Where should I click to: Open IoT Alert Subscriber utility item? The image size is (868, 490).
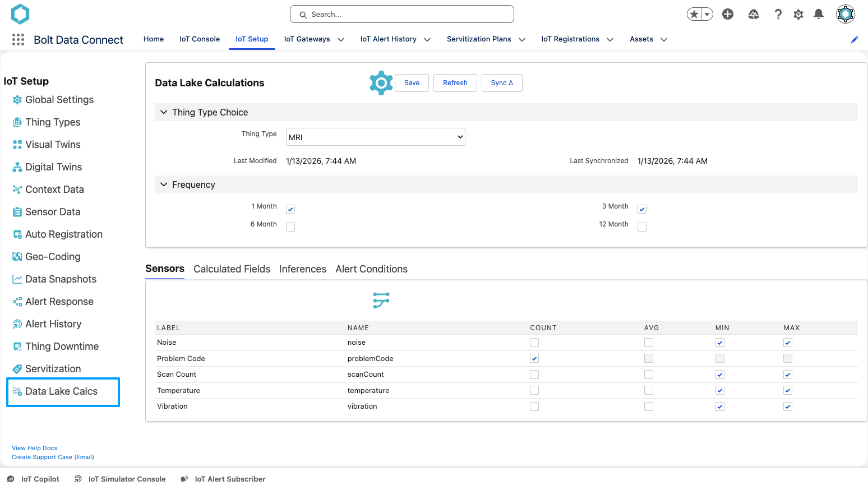tap(223, 479)
